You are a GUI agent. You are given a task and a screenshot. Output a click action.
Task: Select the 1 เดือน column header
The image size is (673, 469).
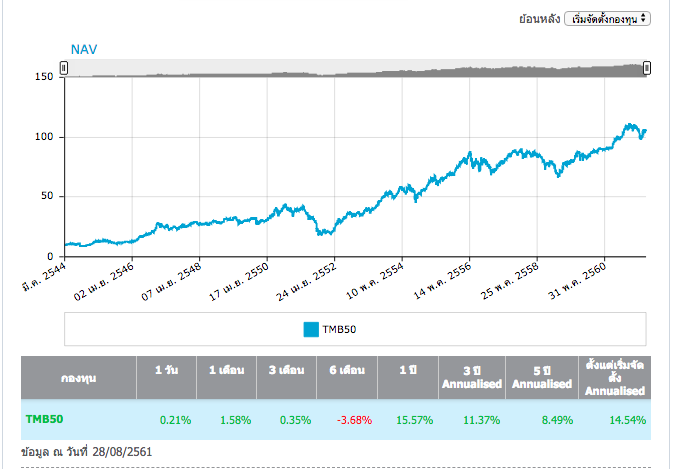click(x=227, y=370)
